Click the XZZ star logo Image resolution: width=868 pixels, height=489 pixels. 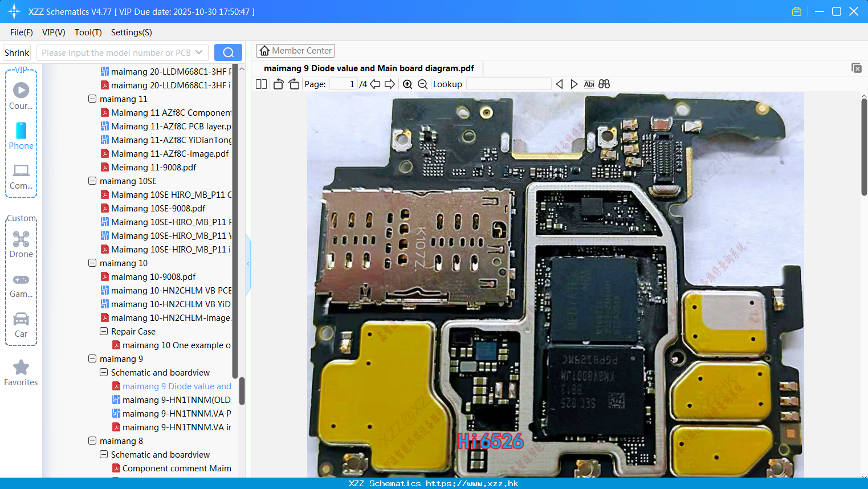point(14,11)
